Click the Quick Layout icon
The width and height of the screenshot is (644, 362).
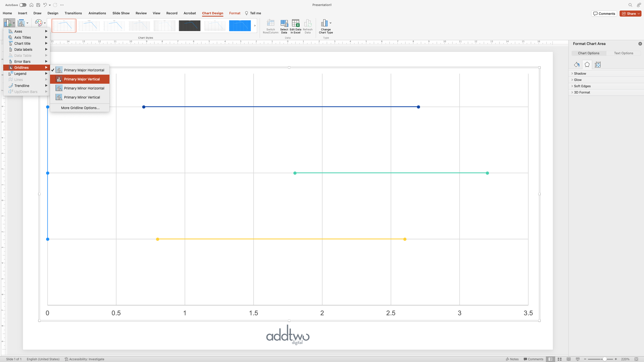pos(22,23)
